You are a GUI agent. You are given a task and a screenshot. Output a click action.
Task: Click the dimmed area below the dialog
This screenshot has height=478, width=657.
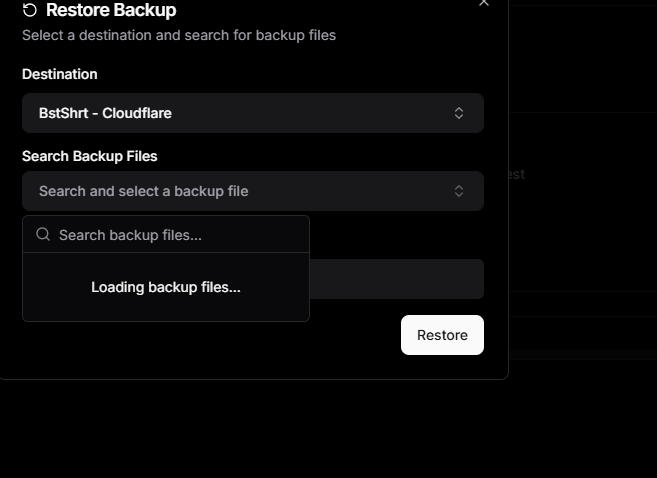pyautogui.click(x=300, y=430)
